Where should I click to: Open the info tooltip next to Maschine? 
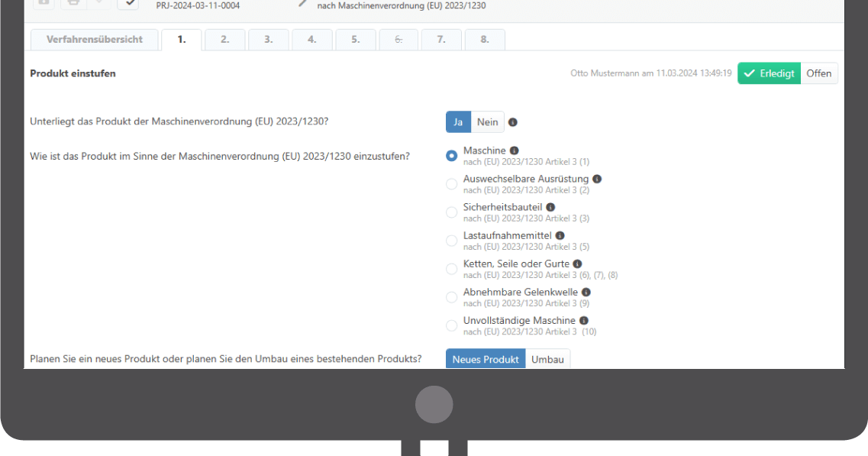pyautogui.click(x=514, y=150)
